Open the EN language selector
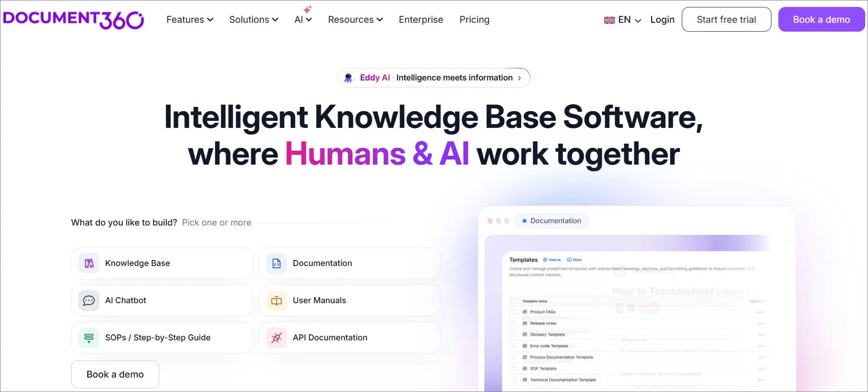Screen dimensions: 868x392 [x=622, y=20]
